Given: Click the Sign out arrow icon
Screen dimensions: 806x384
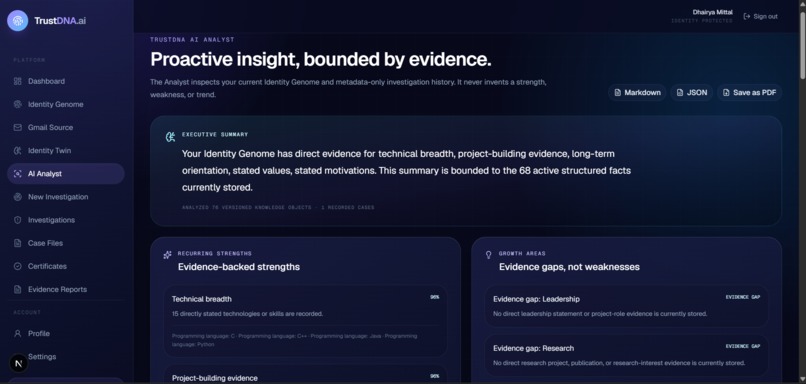Looking at the screenshot, I should [x=747, y=16].
